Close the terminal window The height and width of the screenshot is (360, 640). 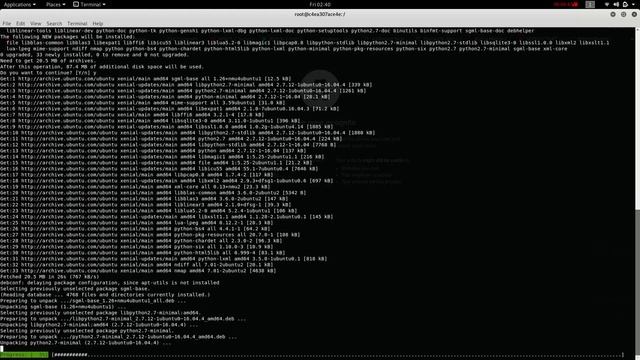634,14
